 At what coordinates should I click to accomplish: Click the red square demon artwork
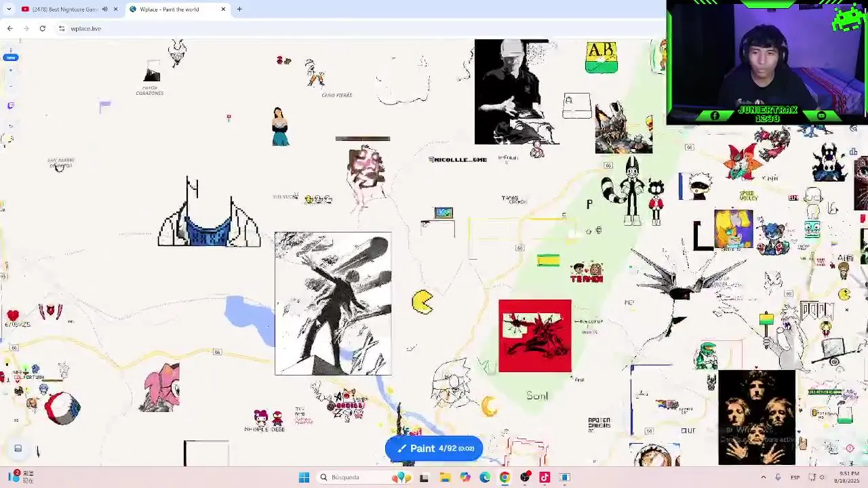pyautogui.click(x=535, y=336)
